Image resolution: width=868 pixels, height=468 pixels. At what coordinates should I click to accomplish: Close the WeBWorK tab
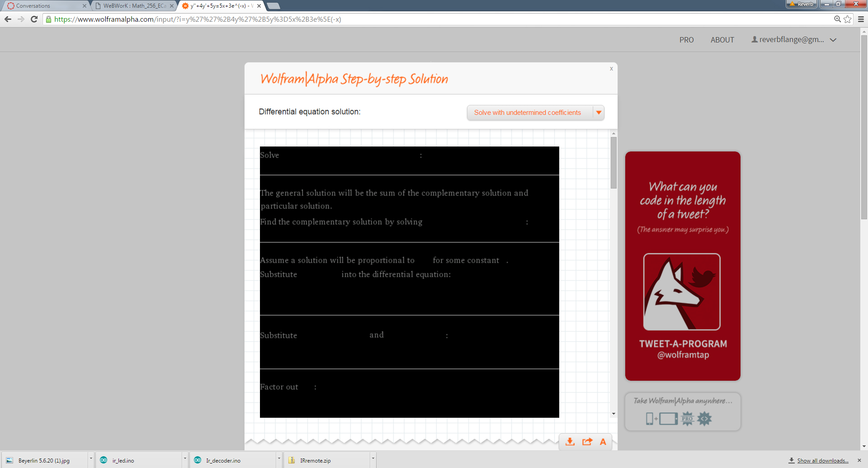(171, 6)
